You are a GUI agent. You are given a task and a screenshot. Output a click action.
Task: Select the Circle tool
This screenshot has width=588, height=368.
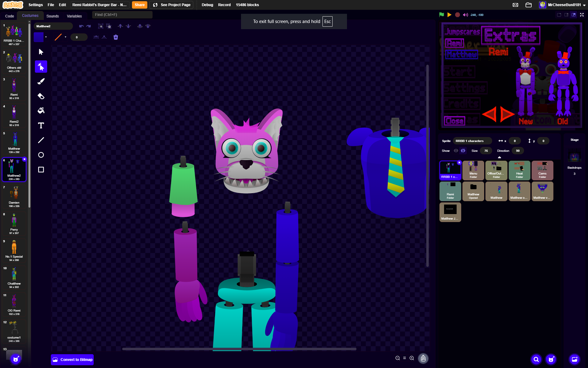[x=41, y=155]
